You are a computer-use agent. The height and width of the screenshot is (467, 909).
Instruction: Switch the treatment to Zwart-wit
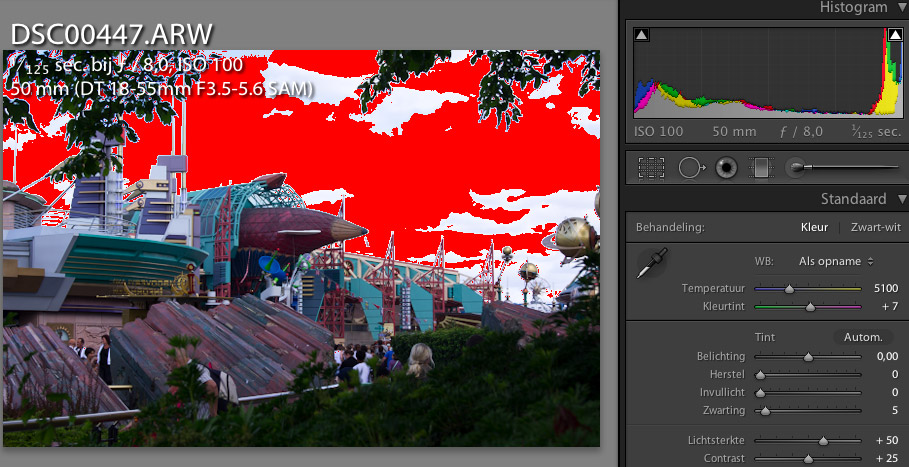click(875, 227)
